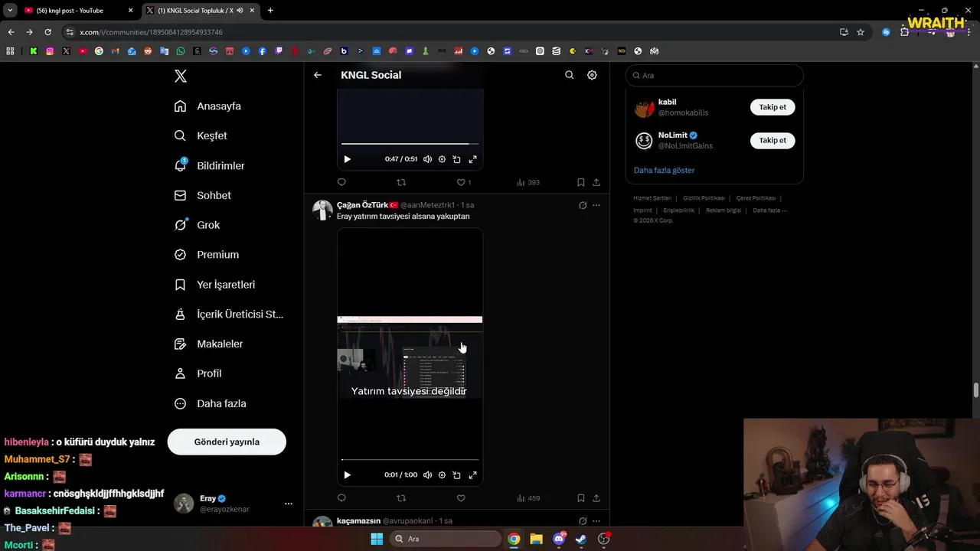View 393 views analytics
Image resolution: width=980 pixels, height=551 pixels.
pos(528,182)
